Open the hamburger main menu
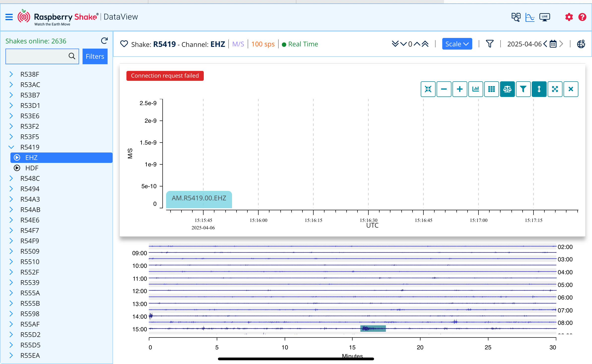592x364 pixels. point(9,17)
